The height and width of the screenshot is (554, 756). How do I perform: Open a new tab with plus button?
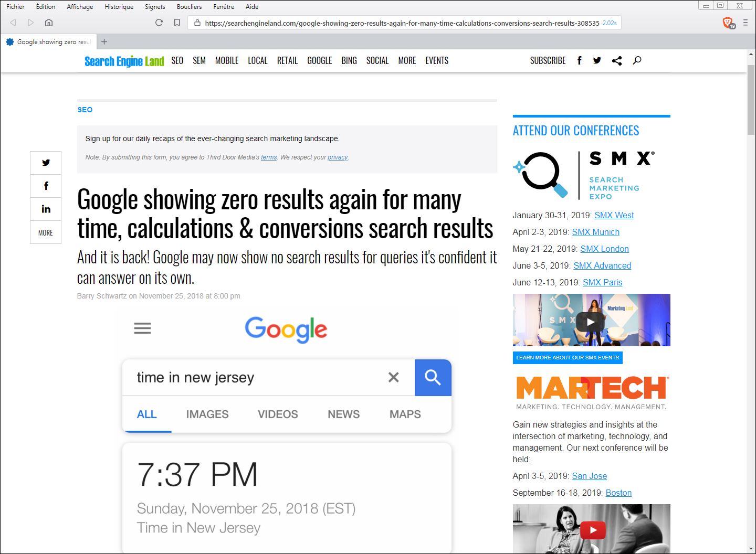[104, 42]
